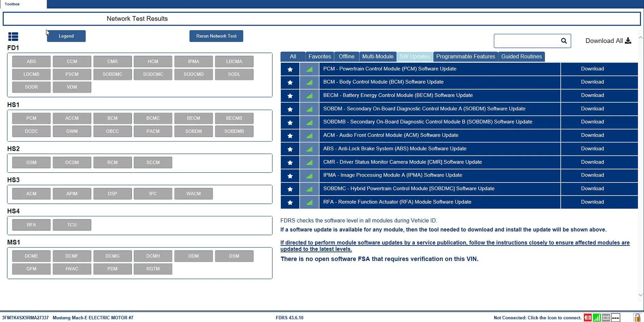Select the GSM module in HS2
This screenshot has height=322, width=644.
click(x=31, y=163)
